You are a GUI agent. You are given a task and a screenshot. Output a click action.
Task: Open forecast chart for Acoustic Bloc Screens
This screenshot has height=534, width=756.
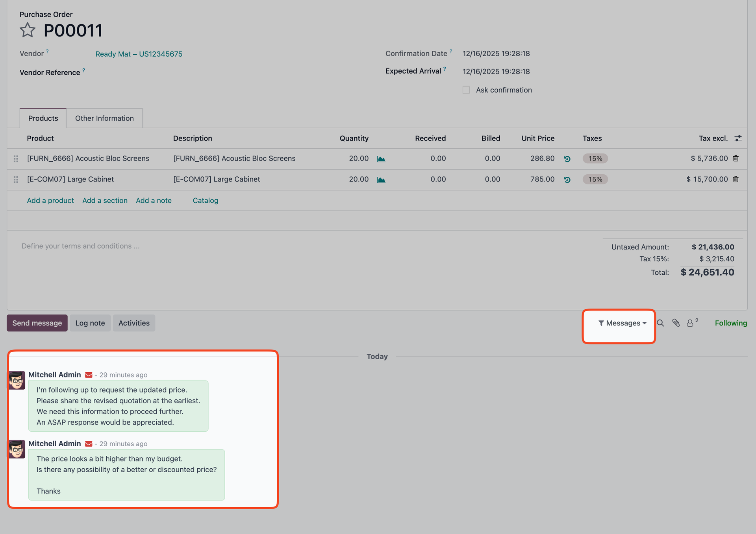381,159
